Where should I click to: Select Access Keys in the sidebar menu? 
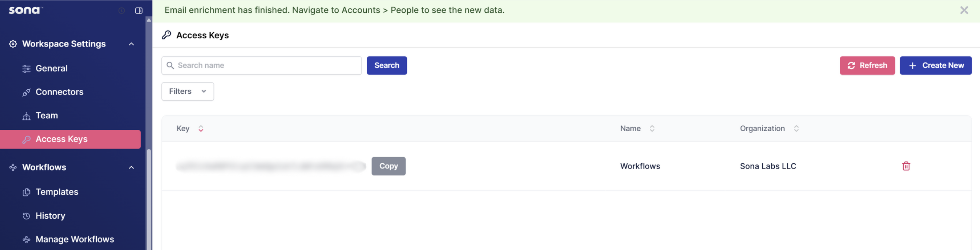[61, 139]
